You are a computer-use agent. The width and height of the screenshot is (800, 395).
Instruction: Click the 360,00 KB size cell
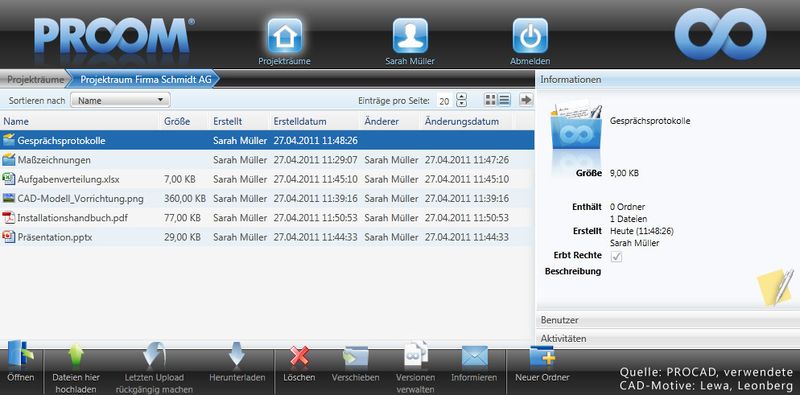[185, 199]
